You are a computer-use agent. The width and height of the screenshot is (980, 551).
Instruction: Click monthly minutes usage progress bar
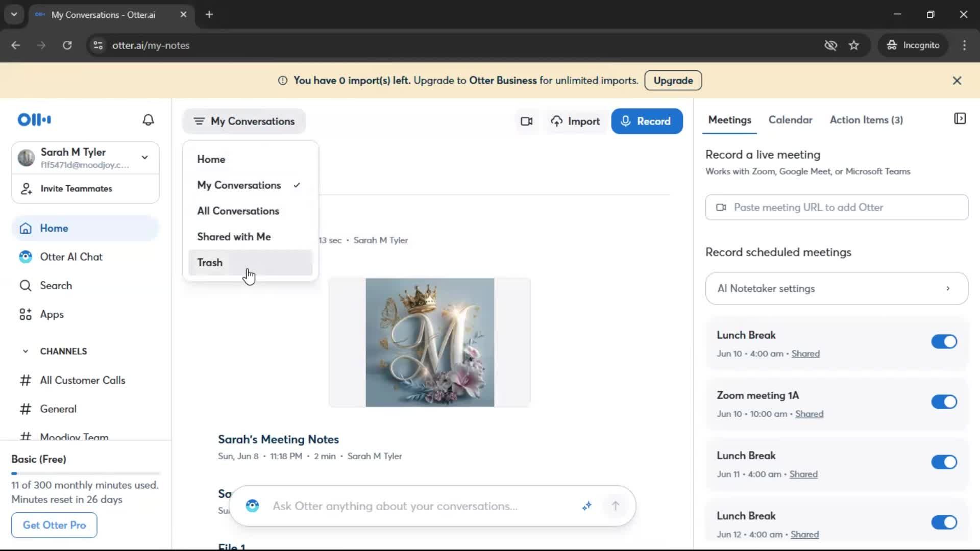pos(86,473)
